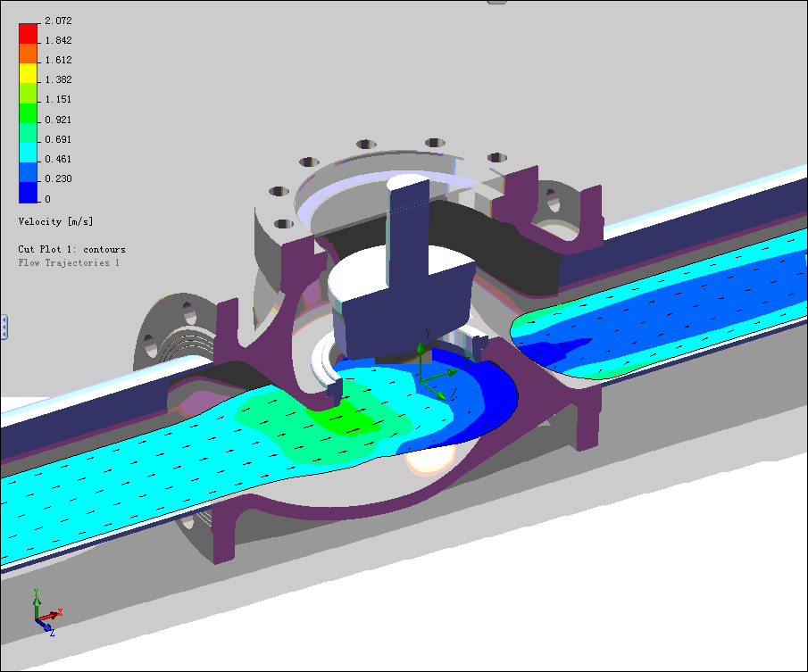Click the dark blue swatch in velocity legend
Image resolution: width=808 pixels, height=672 pixels.
pyautogui.click(x=29, y=193)
